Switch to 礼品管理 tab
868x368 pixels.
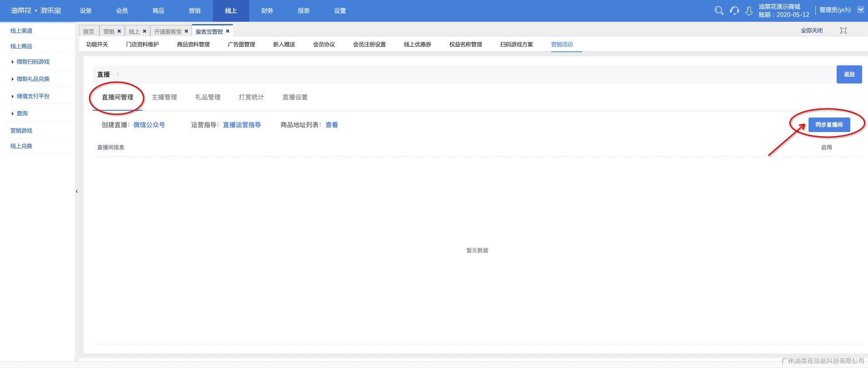[208, 97]
